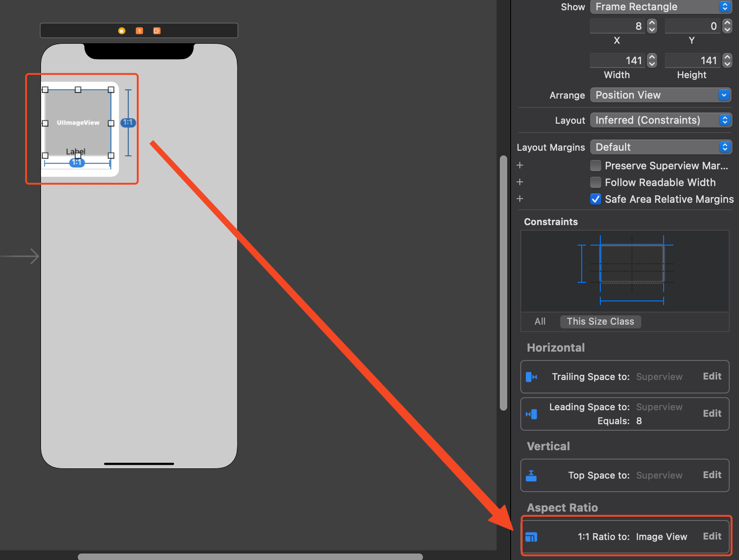The width and height of the screenshot is (739, 560).
Task: Click the 1:1 aspect badge right of image view
Action: 128,122
